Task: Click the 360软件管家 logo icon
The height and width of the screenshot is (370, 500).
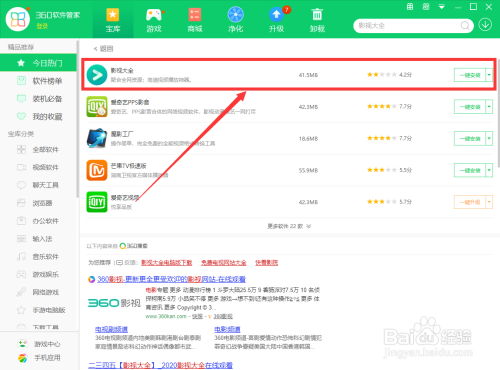Action: click(18, 19)
